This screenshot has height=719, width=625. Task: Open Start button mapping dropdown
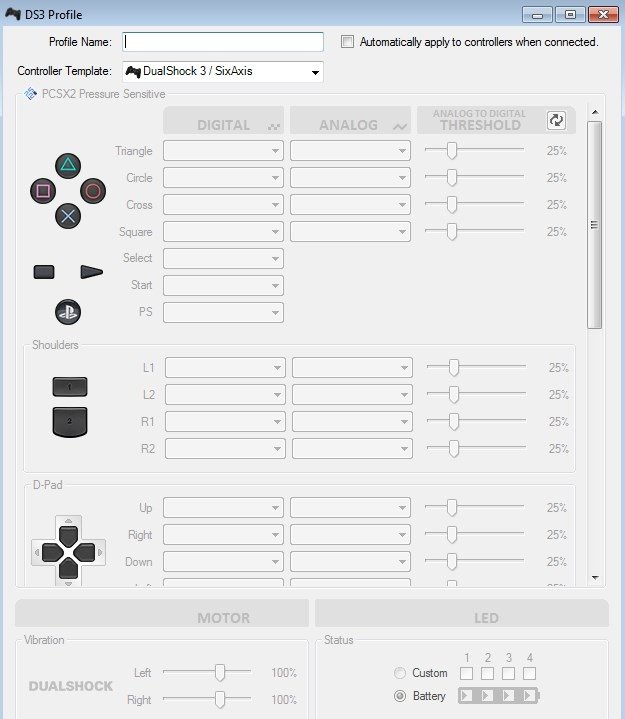[x=223, y=285]
